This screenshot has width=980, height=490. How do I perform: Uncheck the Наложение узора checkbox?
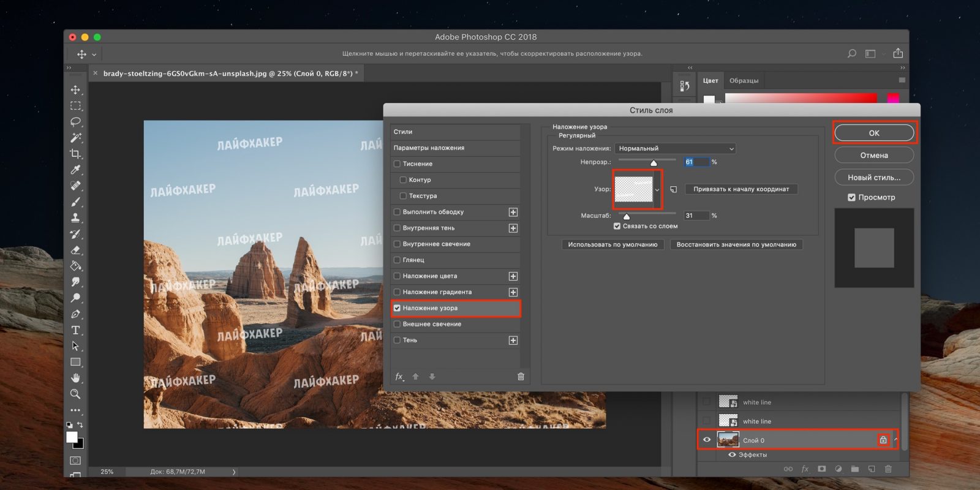coord(397,308)
